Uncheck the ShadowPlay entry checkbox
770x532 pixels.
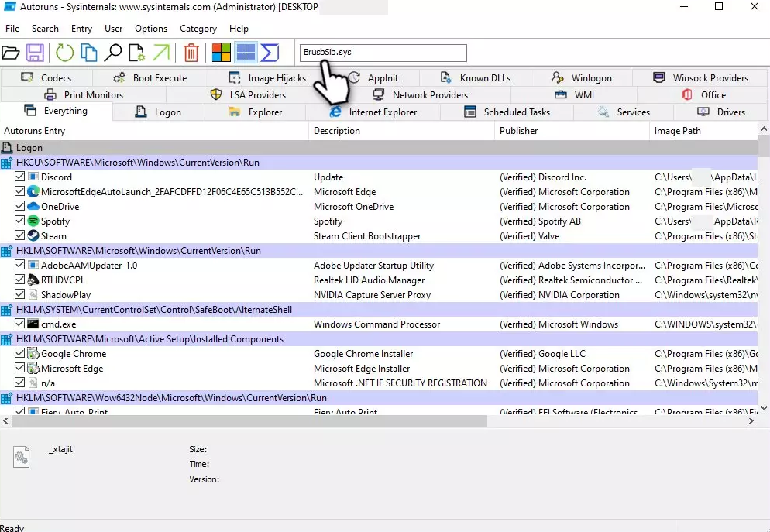coord(20,295)
